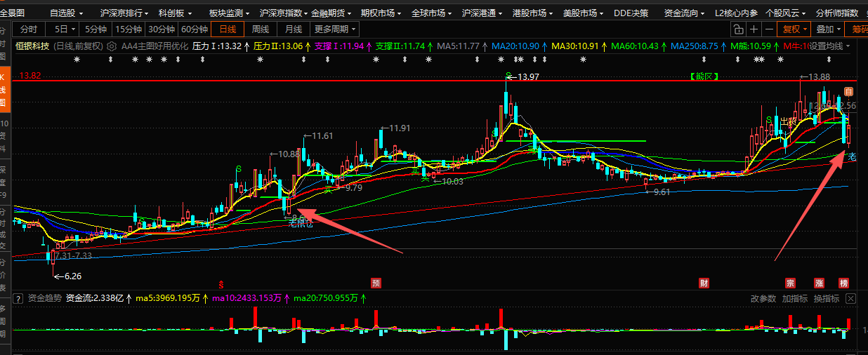Open the 全景图 menu
Viewport: 868px width, 355px height.
12,13
